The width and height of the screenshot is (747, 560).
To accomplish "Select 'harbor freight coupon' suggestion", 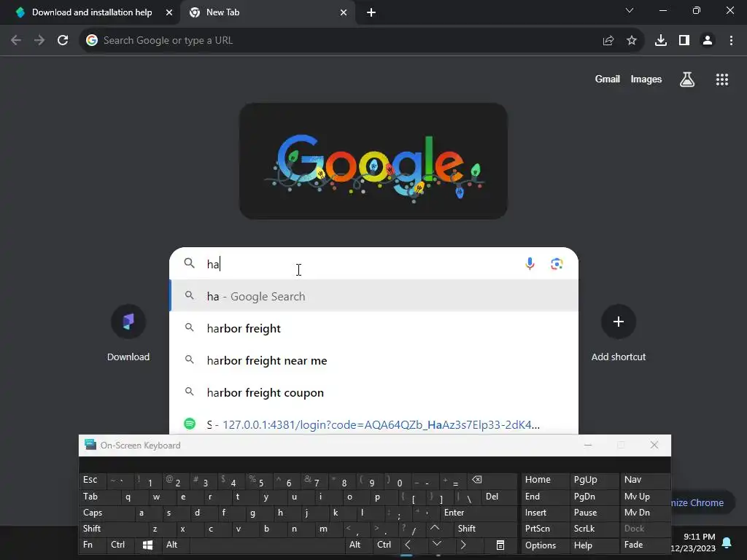I will coord(374,393).
